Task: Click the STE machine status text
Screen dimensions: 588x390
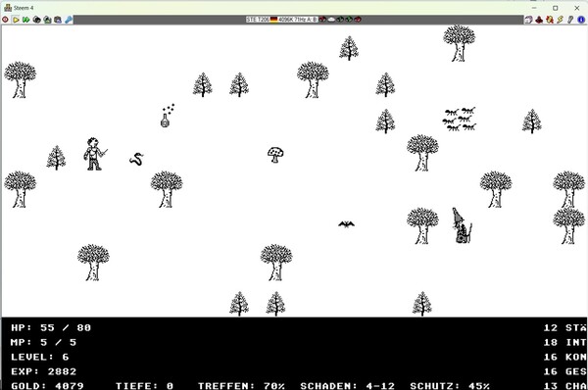Action: click(x=258, y=20)
